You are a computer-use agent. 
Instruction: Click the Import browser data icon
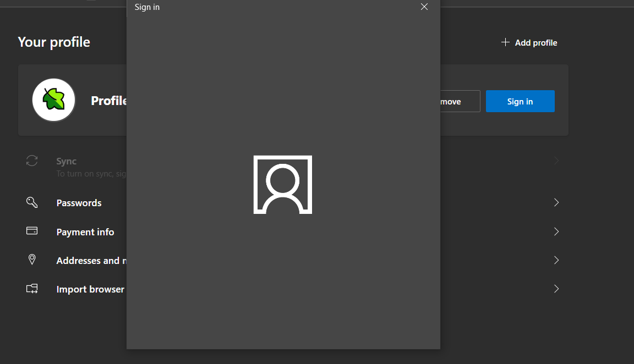(32, 289)
